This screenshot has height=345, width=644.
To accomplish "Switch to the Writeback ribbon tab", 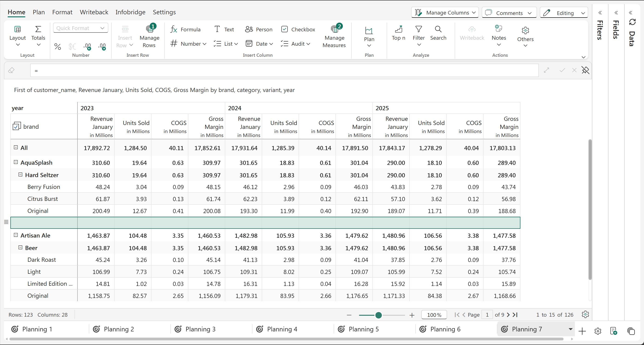I will pyautogui.click(x=94, y=12).
